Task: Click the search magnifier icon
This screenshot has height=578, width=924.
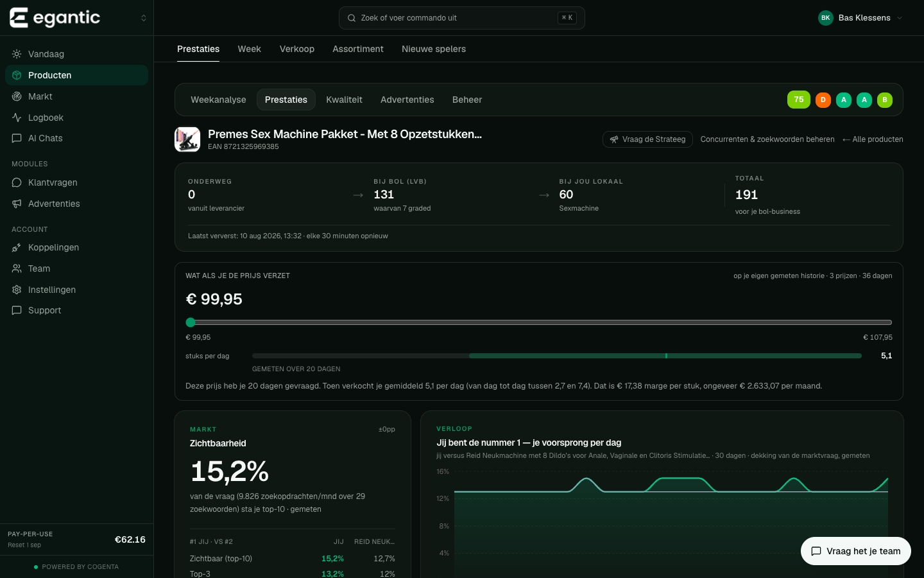Action: [352, 18]
